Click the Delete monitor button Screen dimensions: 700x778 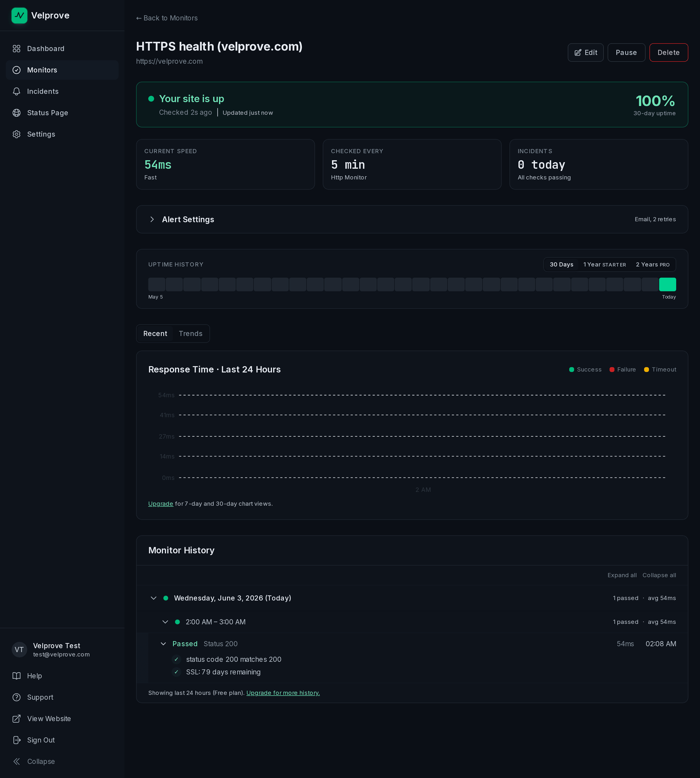pyautogui.click(x=668, y=53)
